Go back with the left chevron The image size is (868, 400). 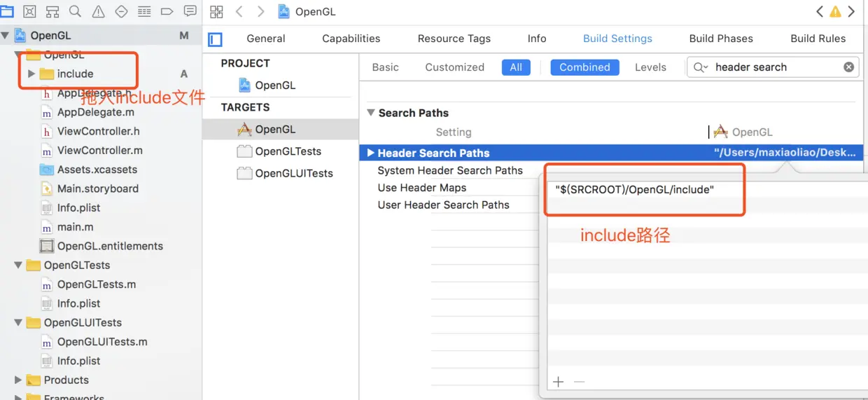tap(239, 11)
